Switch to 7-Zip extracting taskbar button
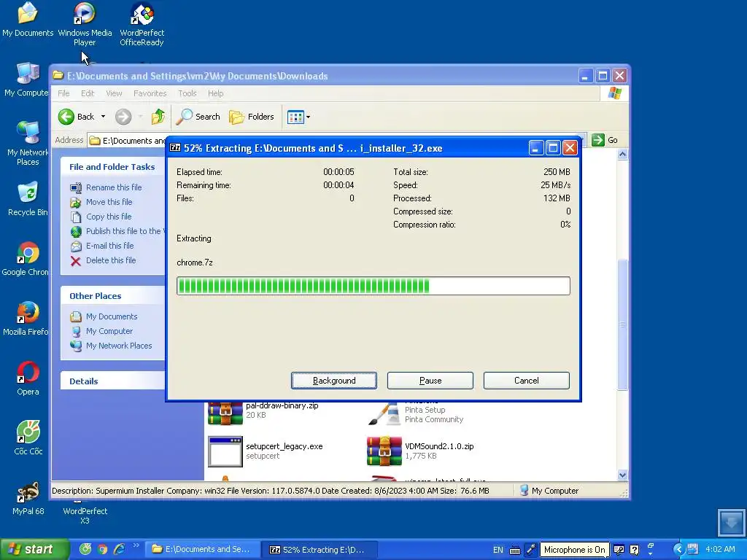The image size is (747, 560). (x=320, y=550)
